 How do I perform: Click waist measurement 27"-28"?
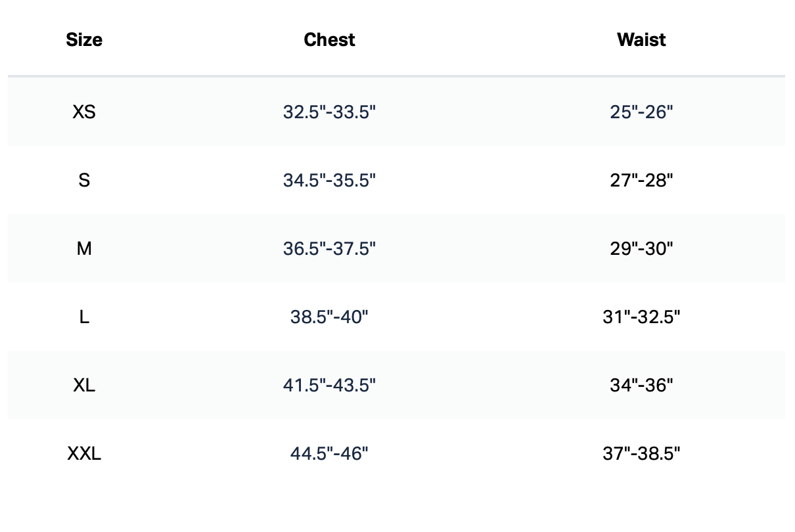point(641,181)
